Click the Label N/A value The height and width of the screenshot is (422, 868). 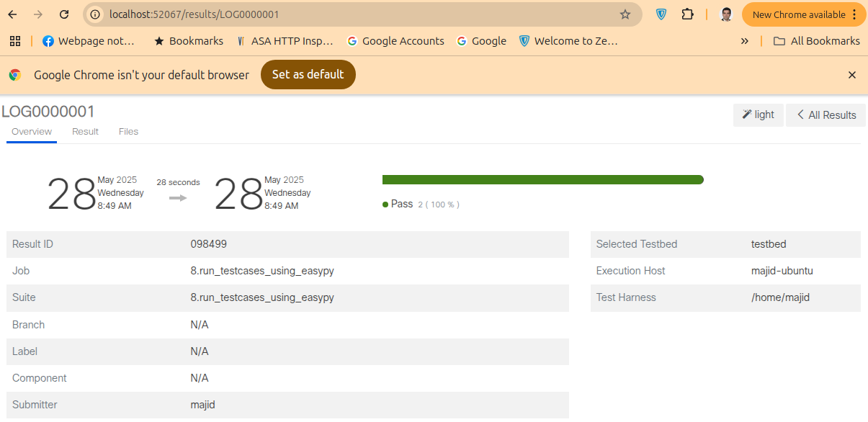pyautogui.click(x=200, y=351)
